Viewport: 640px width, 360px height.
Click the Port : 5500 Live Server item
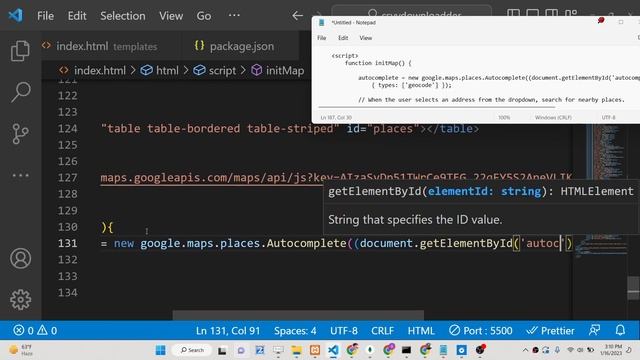click(480, 331)
